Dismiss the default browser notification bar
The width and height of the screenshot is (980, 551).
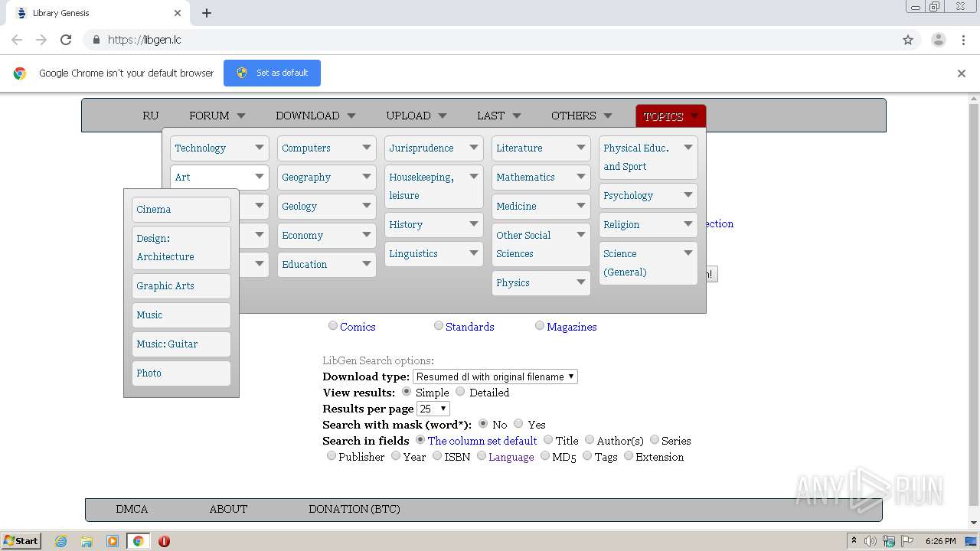click(962, 73)
